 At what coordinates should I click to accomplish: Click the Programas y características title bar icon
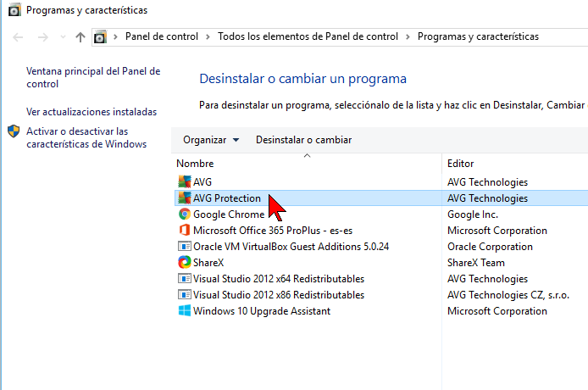(x=14, y=10)
